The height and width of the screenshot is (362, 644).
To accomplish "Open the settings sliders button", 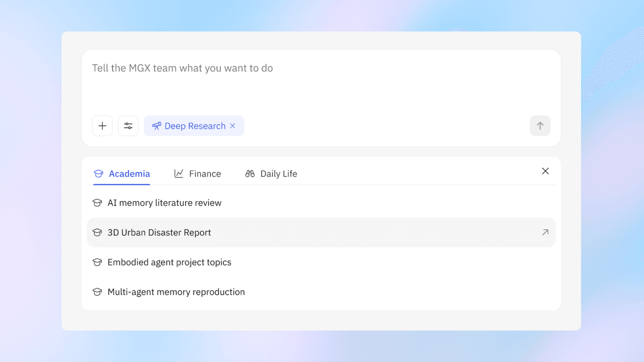I will point(128,126).
